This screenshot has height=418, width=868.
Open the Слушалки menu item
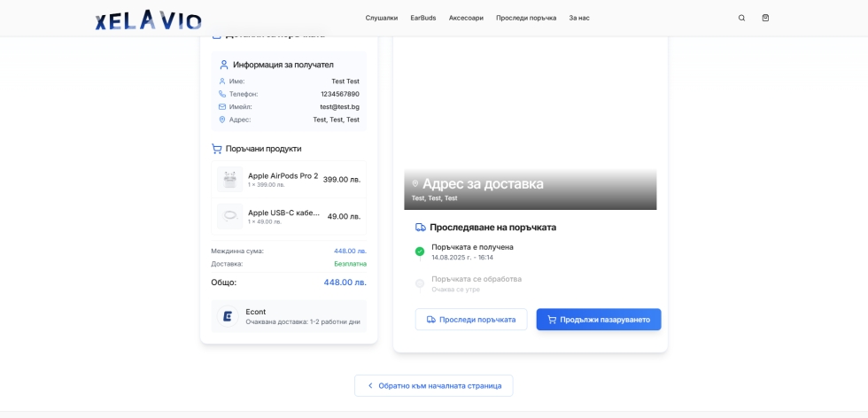click(x=382, y=18)
